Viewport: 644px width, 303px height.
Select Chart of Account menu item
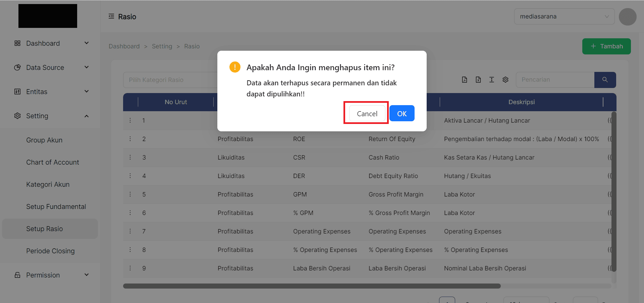pyautogui.click(x=53, y=162)
